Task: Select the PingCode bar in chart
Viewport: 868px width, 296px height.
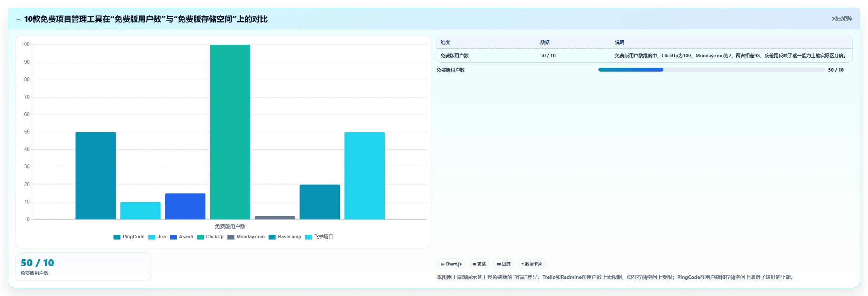Action: 96,176
